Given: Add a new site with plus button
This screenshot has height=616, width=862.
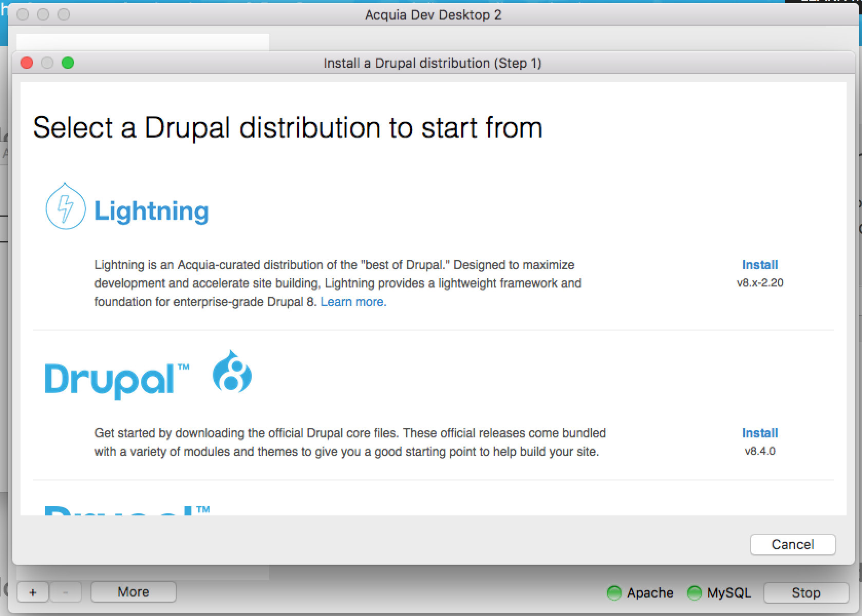Looking at the screenshot, I should pos(33,592).
